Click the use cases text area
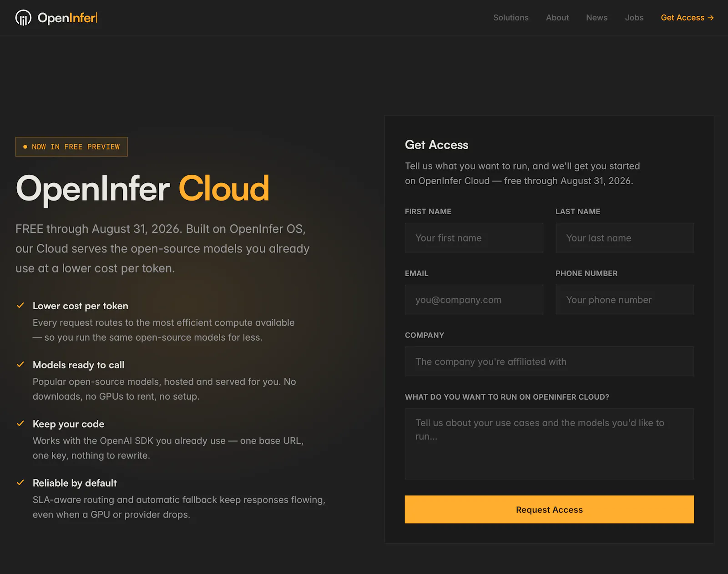The image size is (728, 574). click(549, 444)
